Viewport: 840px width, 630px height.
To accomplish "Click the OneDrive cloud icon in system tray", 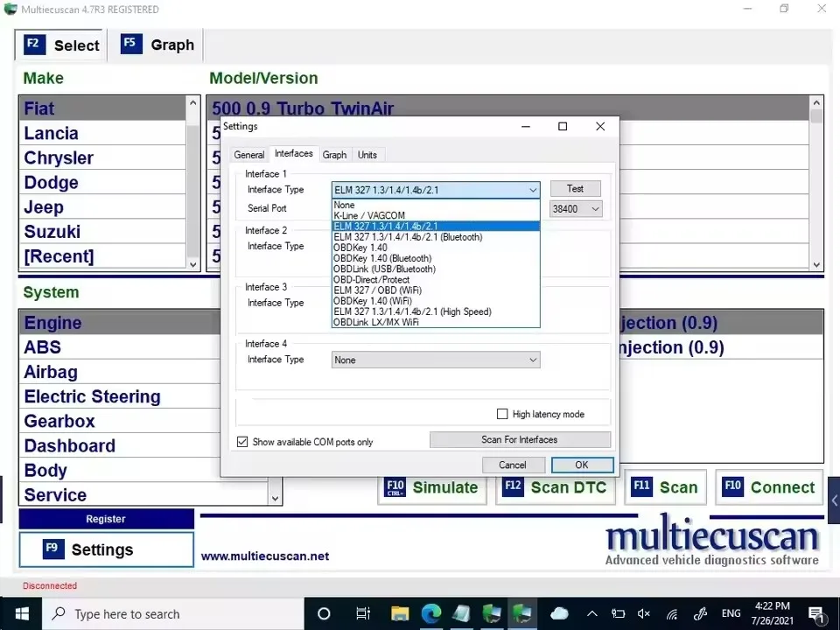I will [559, 613].
